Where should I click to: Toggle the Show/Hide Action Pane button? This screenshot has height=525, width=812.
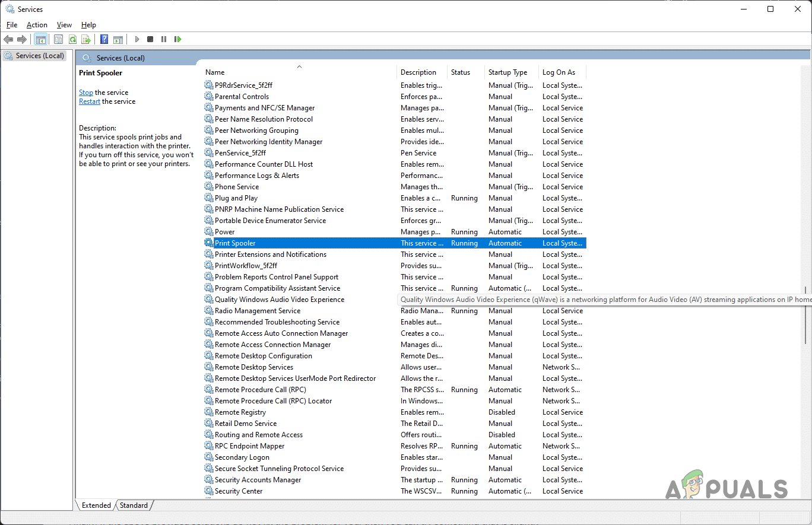pyautogui.click(x=118, y=39)
